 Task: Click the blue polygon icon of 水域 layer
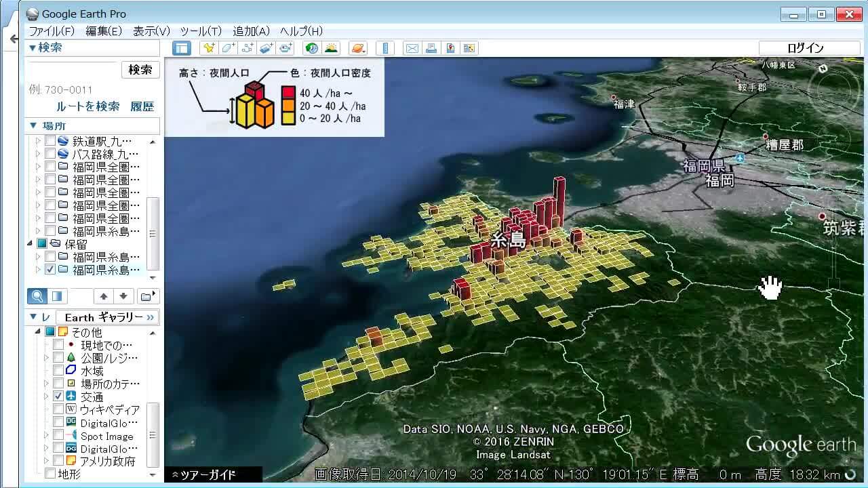coord(71,371)
